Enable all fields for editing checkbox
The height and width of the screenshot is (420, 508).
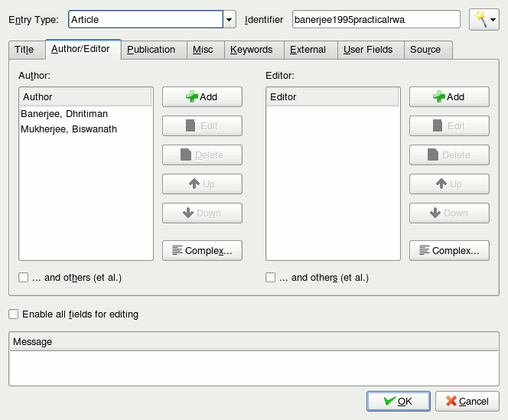coord(13,314)
